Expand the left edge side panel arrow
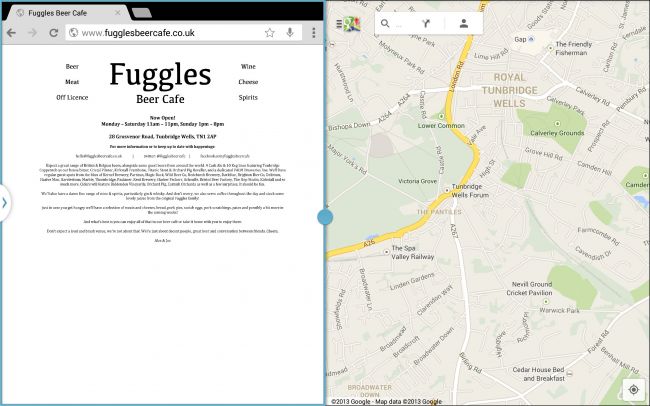The width and height of the screenshot is (650, 406). [x=5, y=203]
